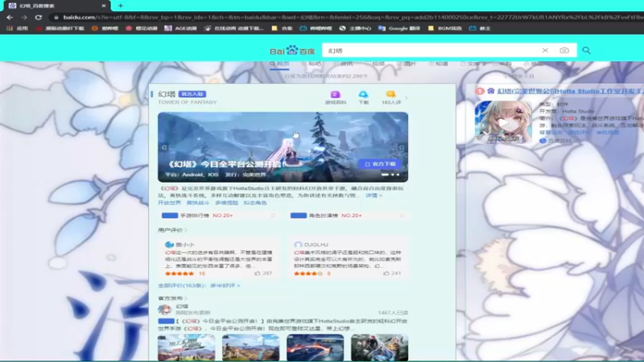Open the third official post thumbnail
This screenshot has width=644, height=362.
pyautogui.click(x=316, y=348)
